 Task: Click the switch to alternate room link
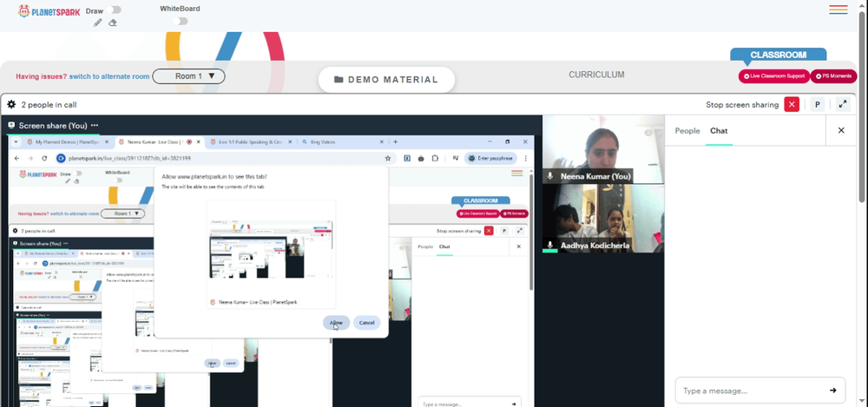click(x=109, y=76)
